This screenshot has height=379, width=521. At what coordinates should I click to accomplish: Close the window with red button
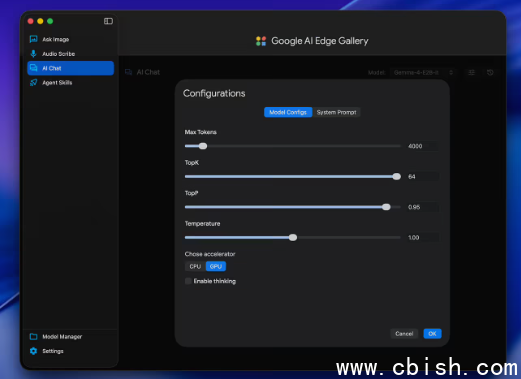(x=30, y=21)
